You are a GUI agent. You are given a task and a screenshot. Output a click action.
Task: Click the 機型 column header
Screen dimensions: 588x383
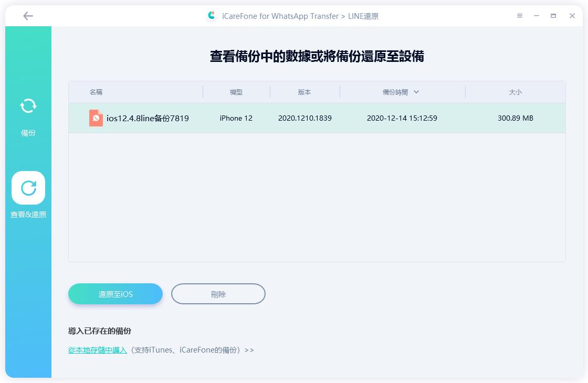click(x=236, y=92)
